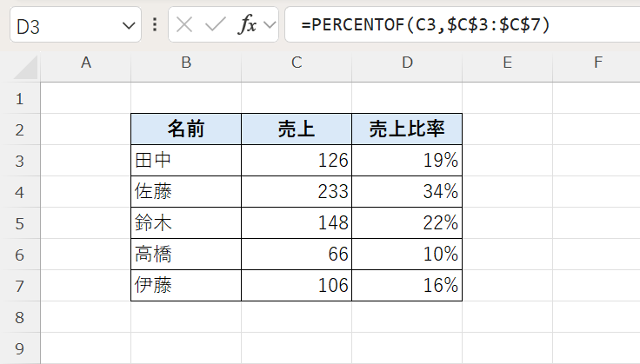This screenshot has height=364, width=640.
Task: Click the three-dot name box resize handle
Action: 155,25
